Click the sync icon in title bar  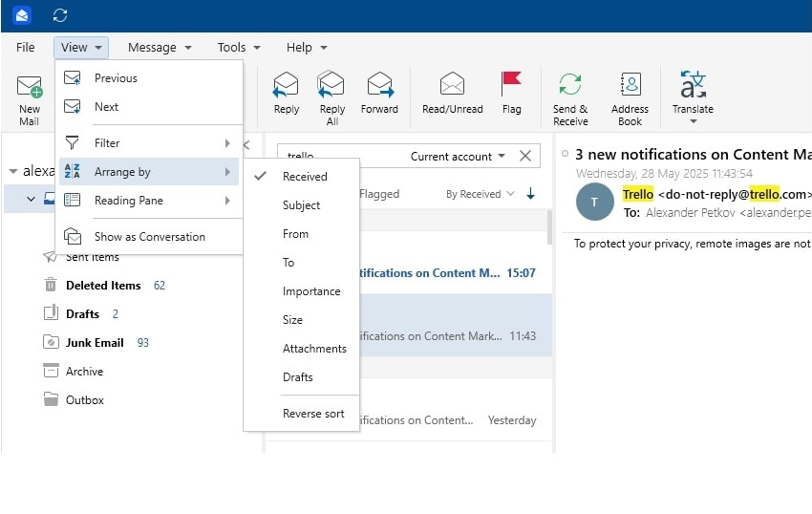(60, 15)
